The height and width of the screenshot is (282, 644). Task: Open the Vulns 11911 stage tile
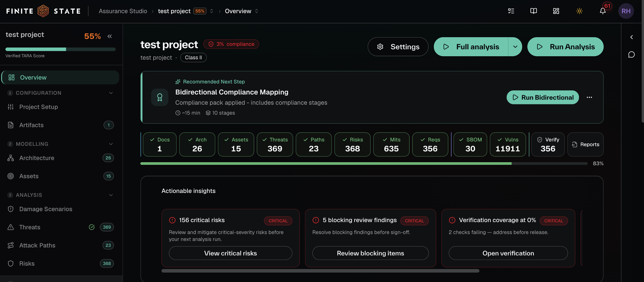pyautogui.click(x=508, y=145)
